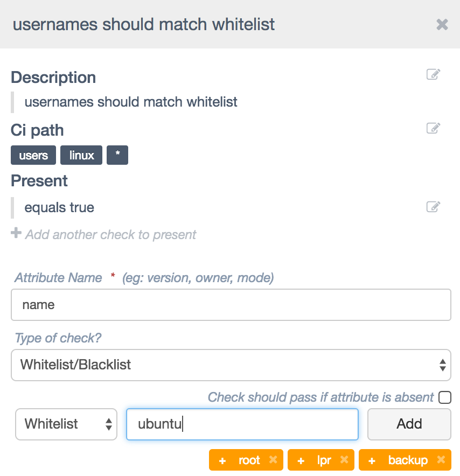Viewport: 460px width, 476px height.
Task: Select the 'users' path tag
Action: pyautogui.click(x=33, y=155)
